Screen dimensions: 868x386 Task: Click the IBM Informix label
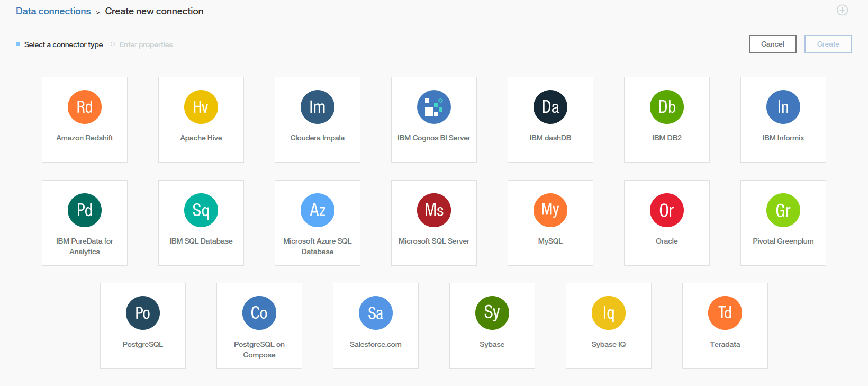pos(783,138)
